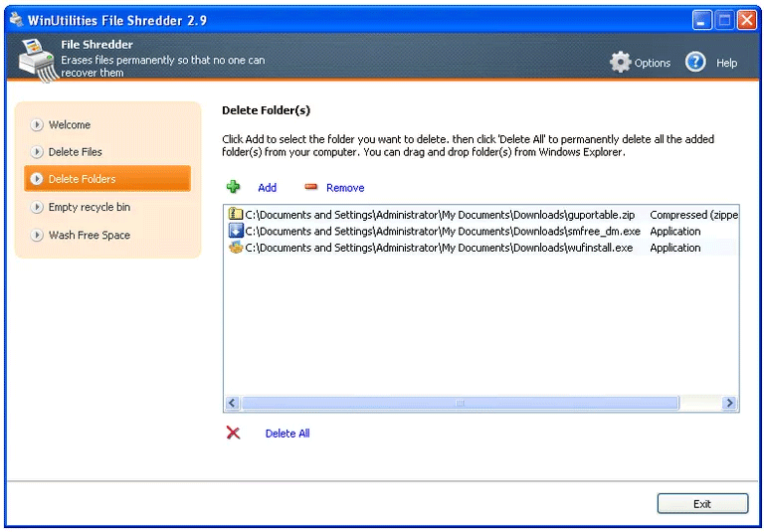The image size is (764, 532).
Task: Click the Exit button
Action: pyautogui.click(x=702, y=504)
